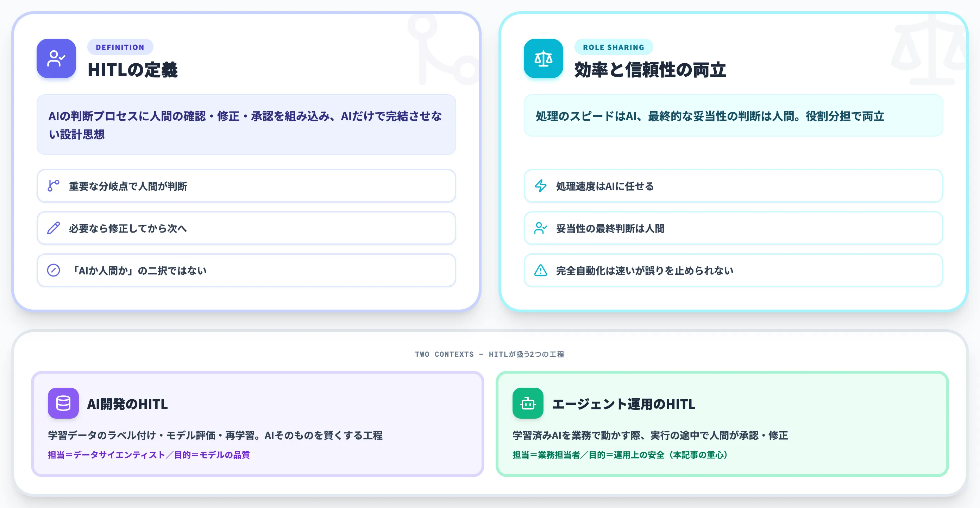Click the lightning bolt icon beside 処理速度はAIに任せる
The height and width of the screenshot is (508, 980).
point(541,186)
